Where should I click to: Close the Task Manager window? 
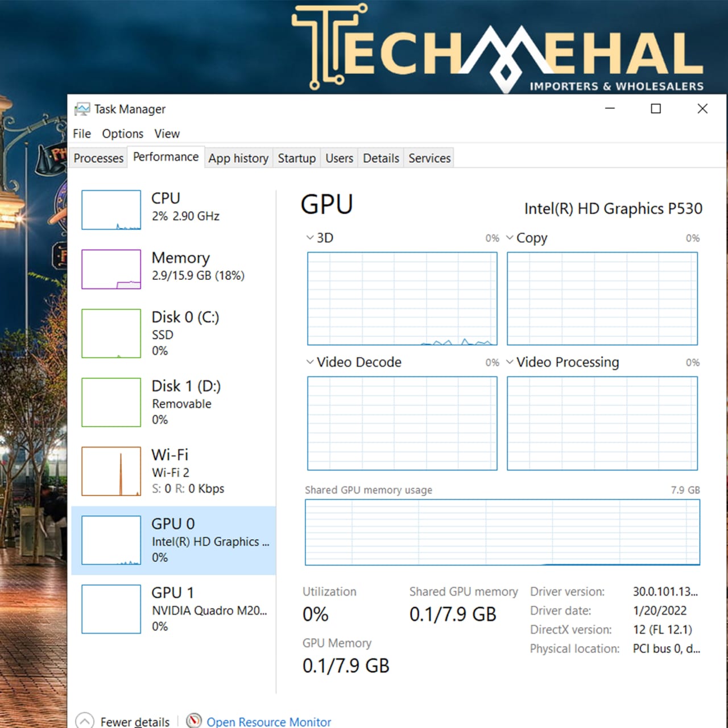pyautogui.click(x=702, y=109)
